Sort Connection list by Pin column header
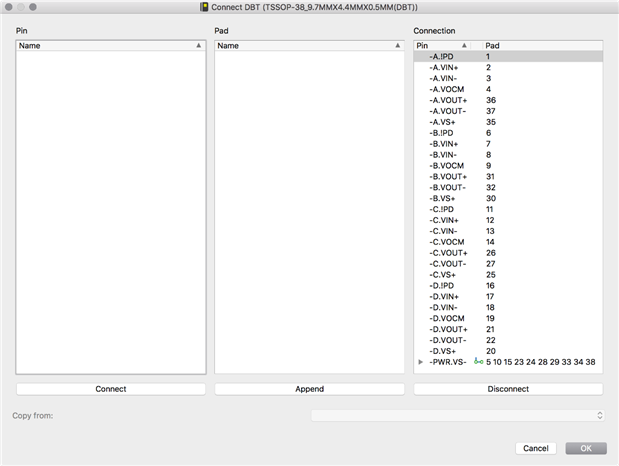Viewport: 619px width, 466px height. (x=442, y=45)
